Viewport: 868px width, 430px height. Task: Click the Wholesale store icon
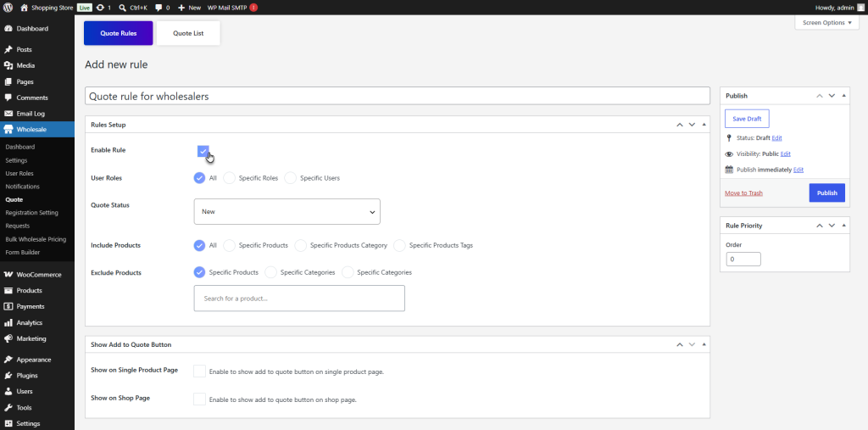pyautogui.click(x=8, y=129)
